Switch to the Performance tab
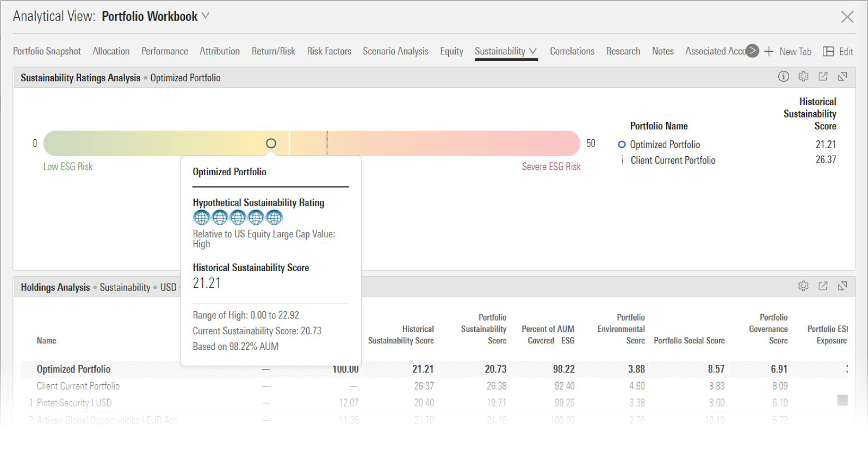This screenshot has width=868, height=449. point(164,51)
